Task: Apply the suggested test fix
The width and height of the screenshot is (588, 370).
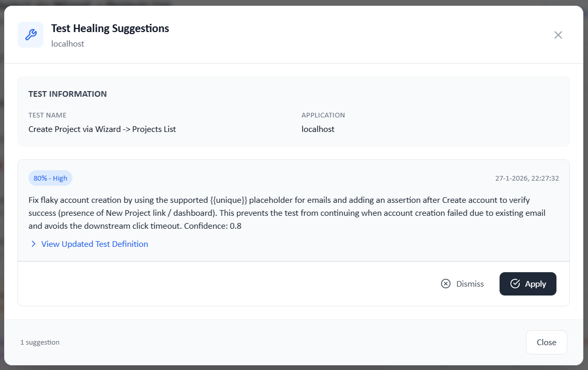Action: 527,284
